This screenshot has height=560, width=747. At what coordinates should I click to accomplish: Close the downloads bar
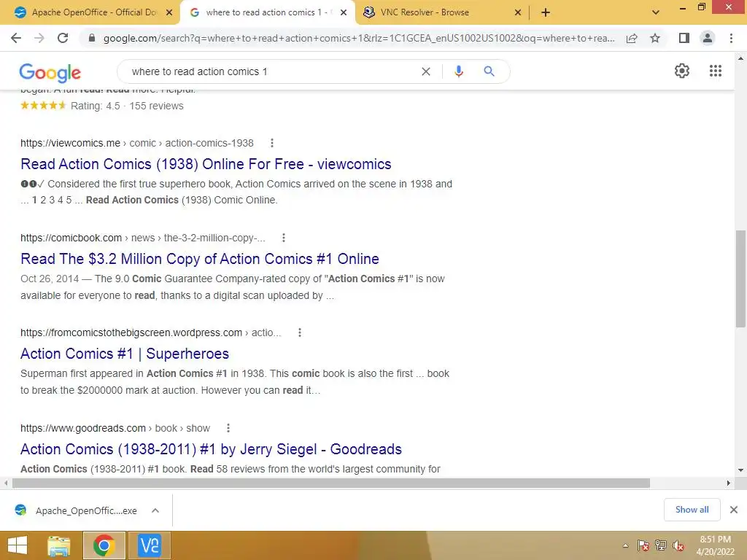point(734,510)
